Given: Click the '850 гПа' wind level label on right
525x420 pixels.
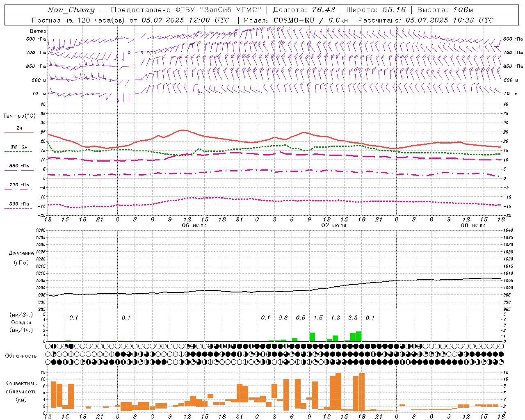Looking at the screenshot, I should pos(513,66).
